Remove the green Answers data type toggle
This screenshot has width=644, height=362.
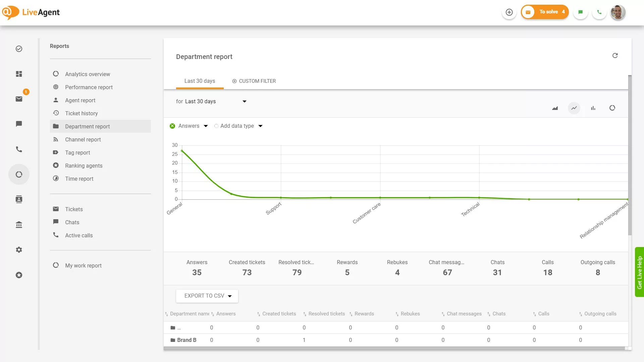point(172,126)
